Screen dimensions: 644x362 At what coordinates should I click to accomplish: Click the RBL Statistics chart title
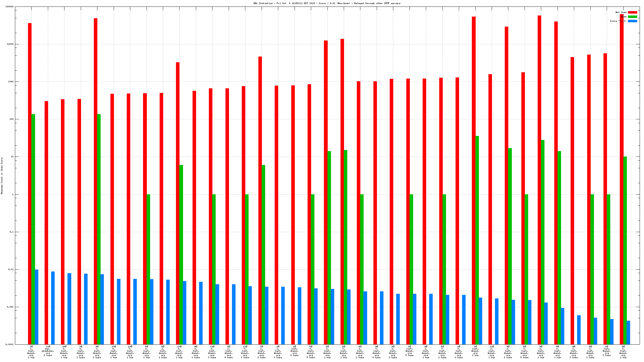point(327,3)
